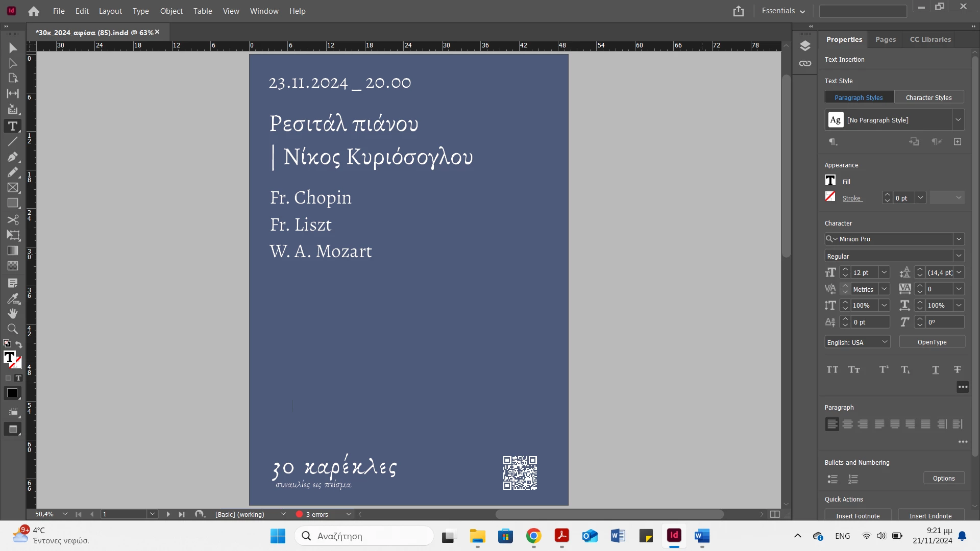Viewport: 980px width, 551px height.
Task: Select the Hand tool
Action: coord(13,313)
